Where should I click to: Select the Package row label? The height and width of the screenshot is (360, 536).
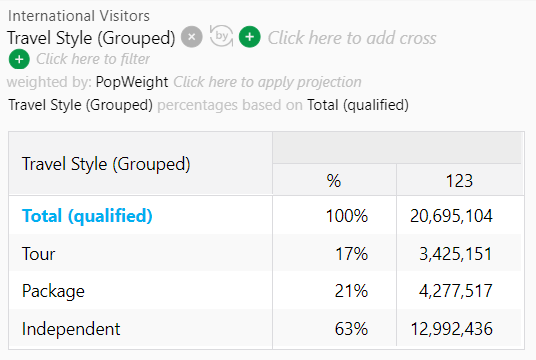click(53, 291)
